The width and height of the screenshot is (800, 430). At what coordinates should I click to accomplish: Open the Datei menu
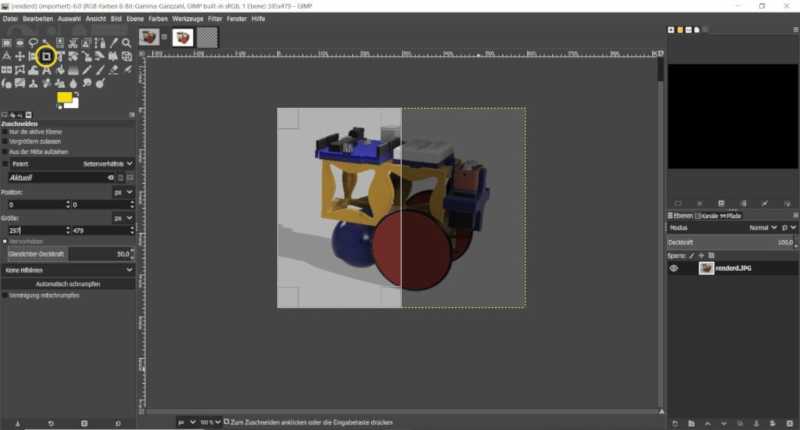point(10,19)
